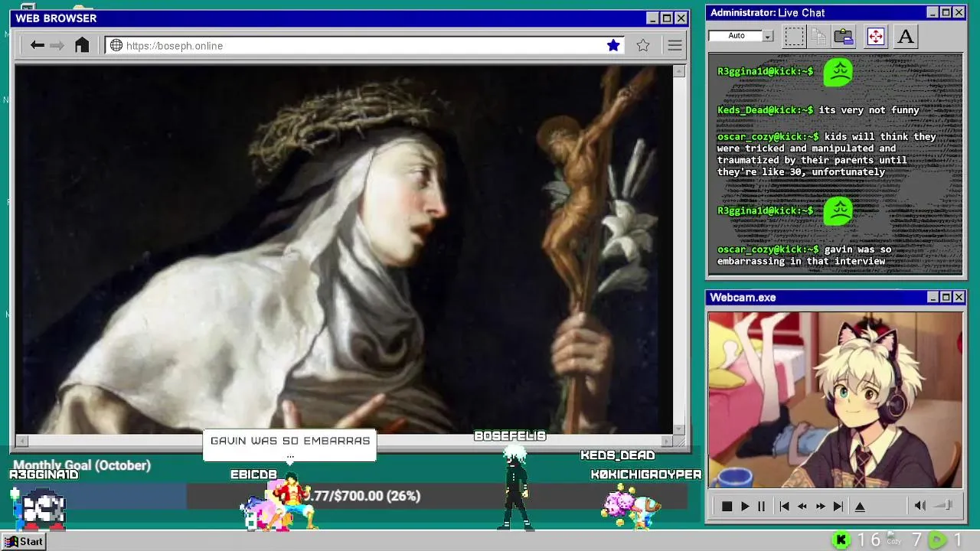Skip to next track in Webcam.exe

(x=838, y=506)
